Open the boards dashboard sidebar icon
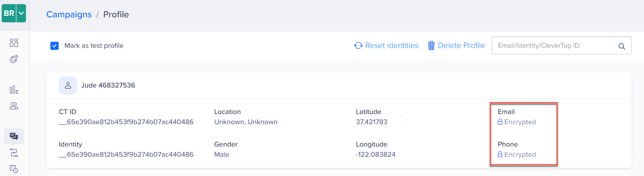 pos(14,43)
